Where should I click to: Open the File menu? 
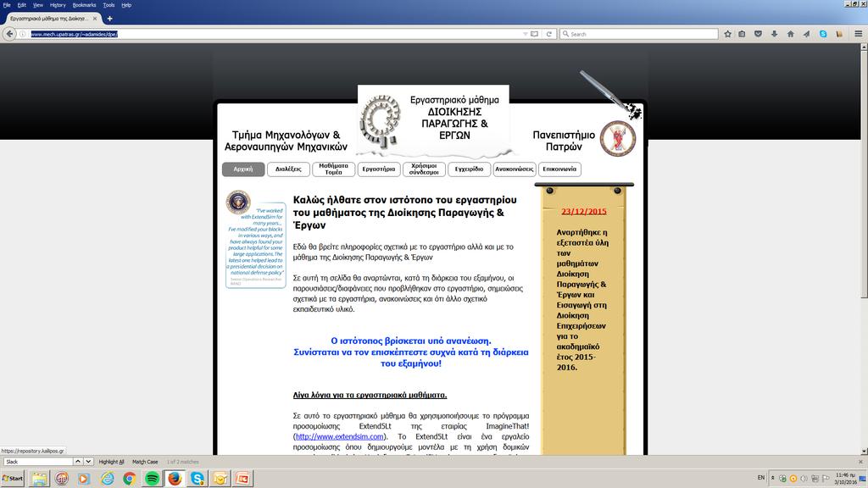(7, 5)
